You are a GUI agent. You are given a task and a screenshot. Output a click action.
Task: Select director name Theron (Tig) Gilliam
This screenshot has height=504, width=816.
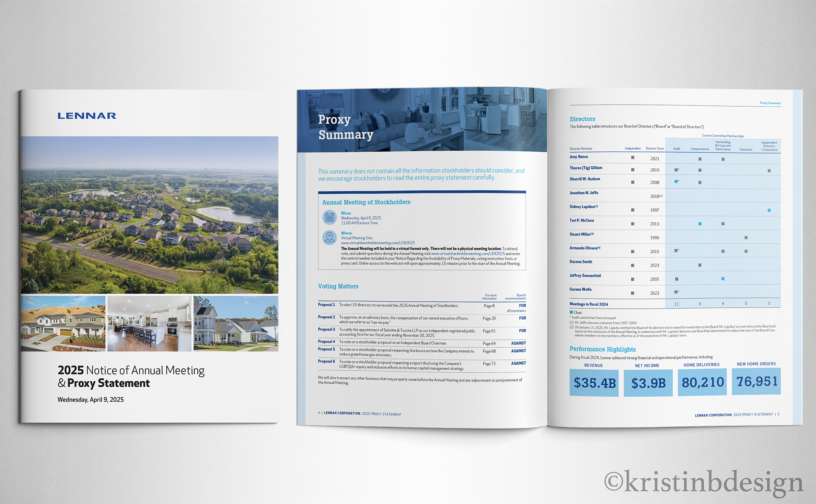(x=586, y=168)
